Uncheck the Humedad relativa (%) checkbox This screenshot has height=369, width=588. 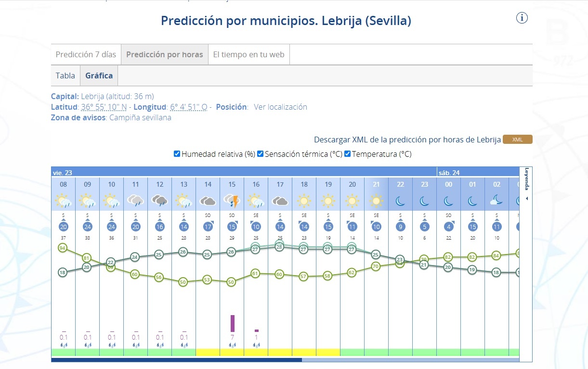[177, 154]
